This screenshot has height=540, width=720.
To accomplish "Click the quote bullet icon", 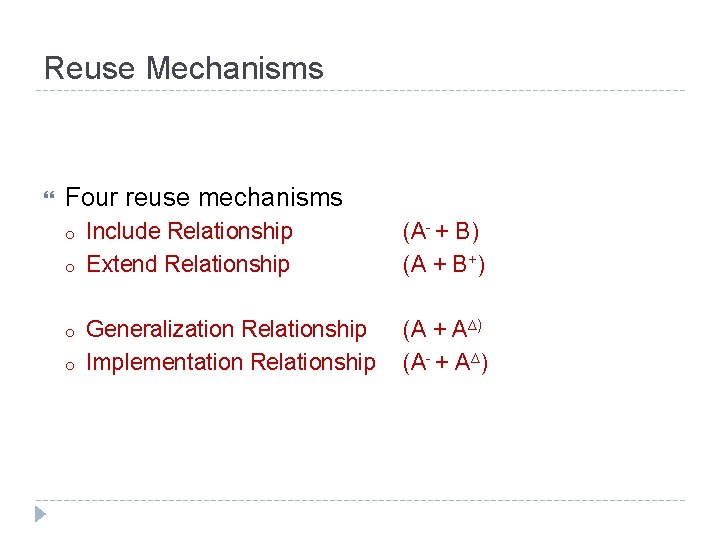I will 49,195.
